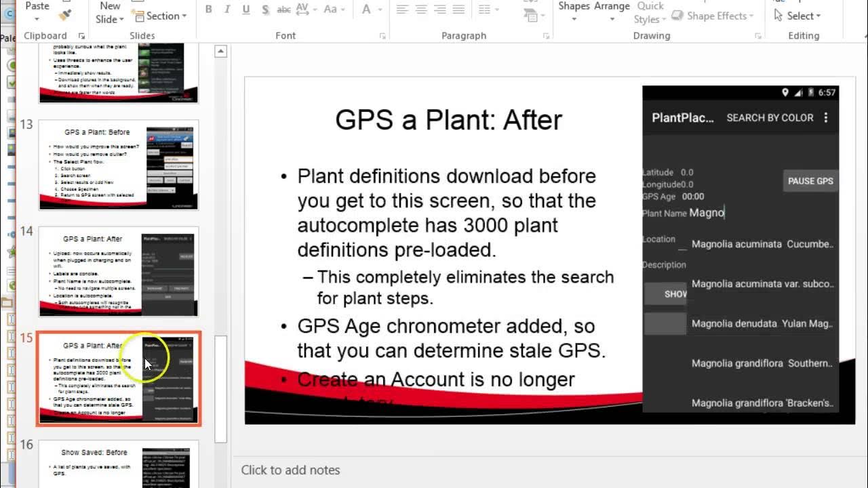Toggle Italic formatting
The image size is (868, 488).
pos(227,9)
